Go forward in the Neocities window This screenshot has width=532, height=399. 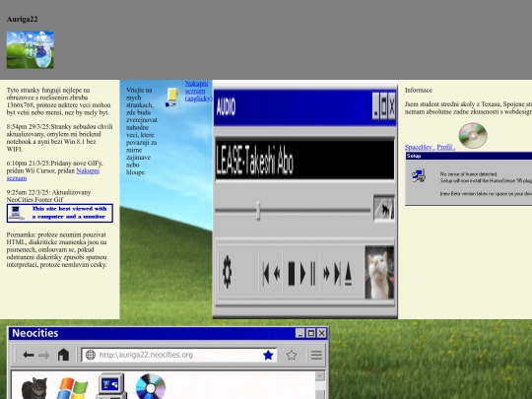tap(43, 355)
